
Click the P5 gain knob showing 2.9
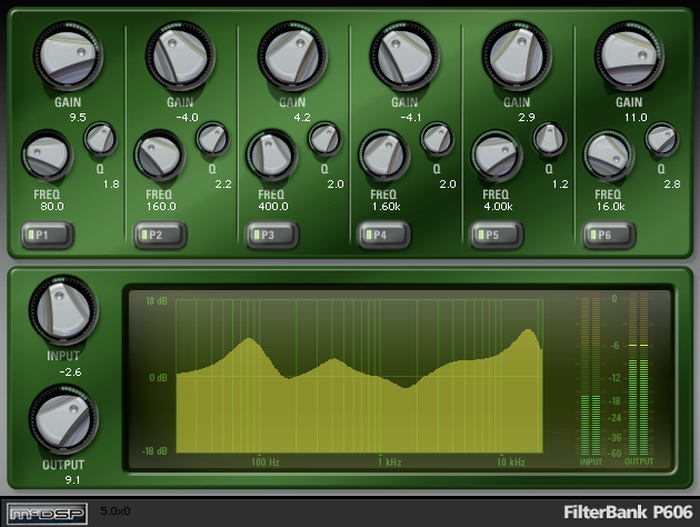[517, 56]
